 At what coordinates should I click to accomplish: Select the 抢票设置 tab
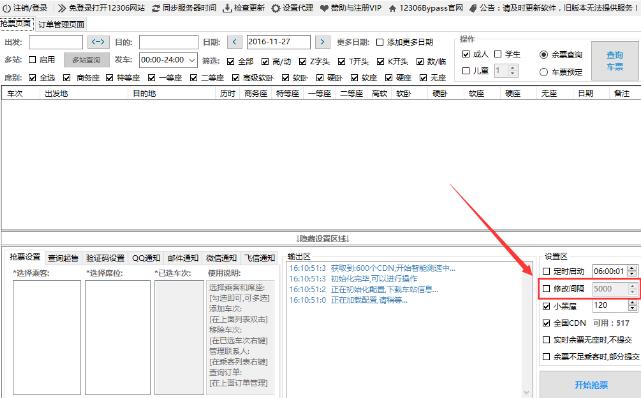point(25,257)
